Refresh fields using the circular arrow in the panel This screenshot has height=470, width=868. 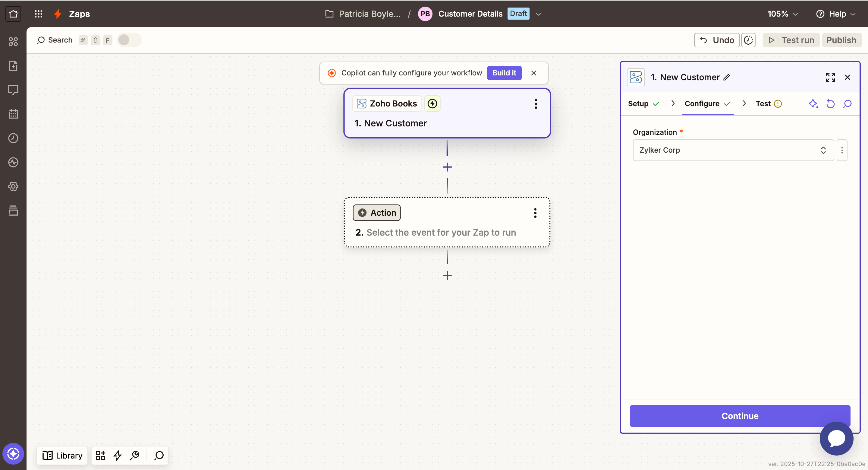(831, 104)
